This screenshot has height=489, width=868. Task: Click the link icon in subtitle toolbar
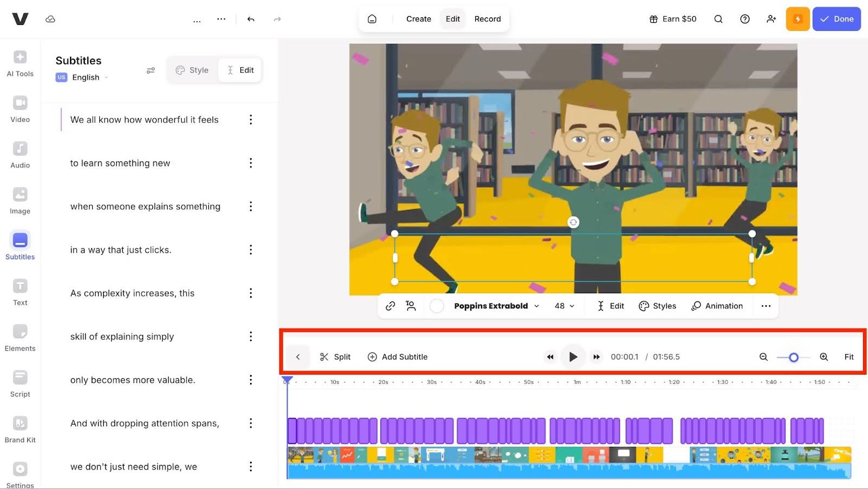click(390, 306)
